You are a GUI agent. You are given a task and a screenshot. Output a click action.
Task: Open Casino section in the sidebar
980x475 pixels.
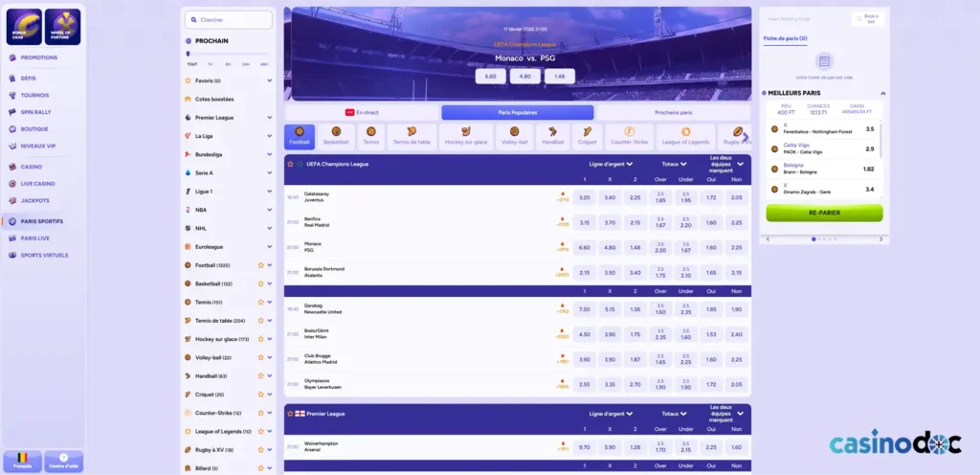point(32,167)
